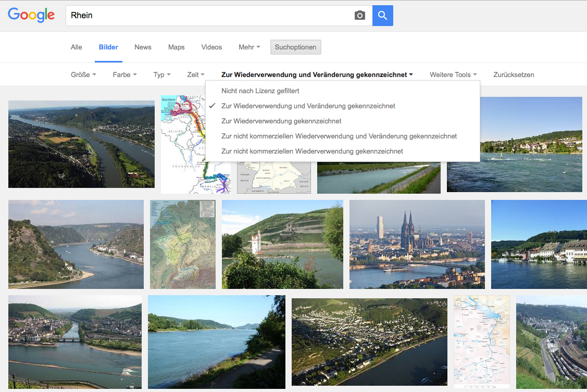Open the grey regional map with Frankreich label
The height and width of the screenshot is (392, 587).
(x=273, y=178)
